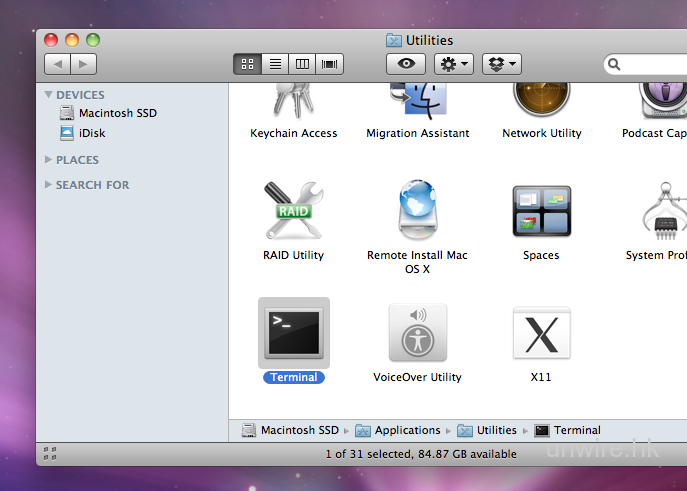
Task: Expand the PLACES sidebar section
Action: tap(49, 159)
